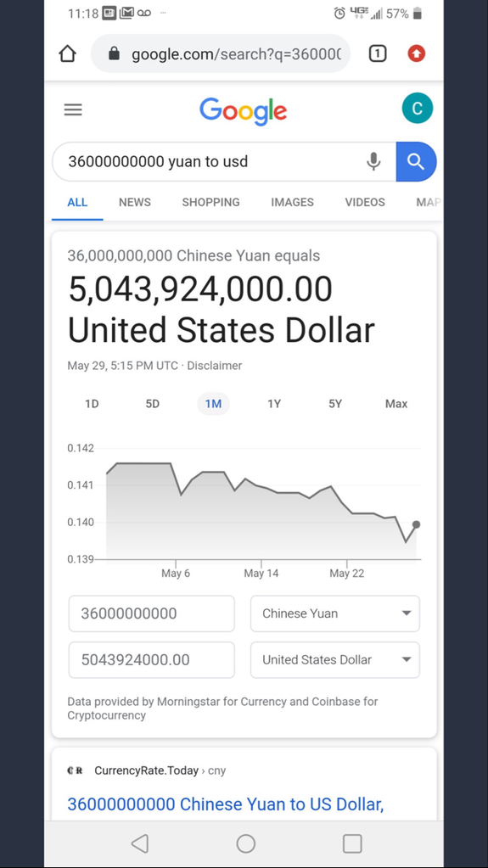Viewport: 488px width, 868px height.
Task: Switch to the IMAGES results tab
Action: (292, 202)
